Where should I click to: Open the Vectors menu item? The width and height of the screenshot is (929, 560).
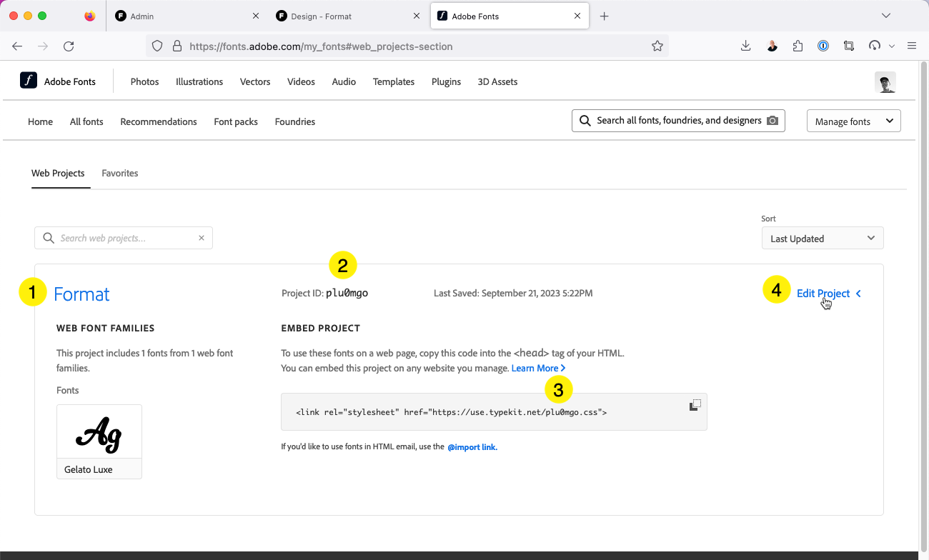point(255,81)
